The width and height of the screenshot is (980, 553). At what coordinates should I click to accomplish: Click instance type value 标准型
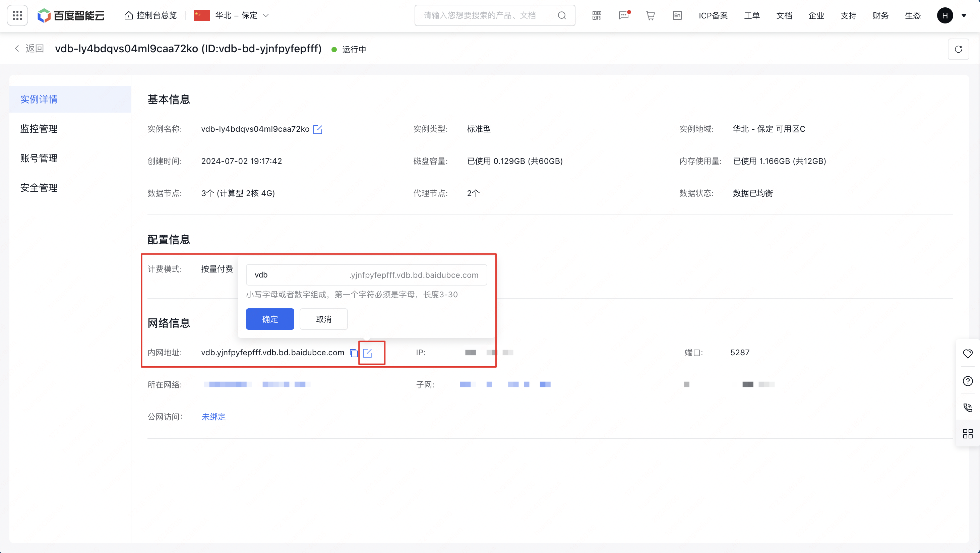click(x=479, y=129)
